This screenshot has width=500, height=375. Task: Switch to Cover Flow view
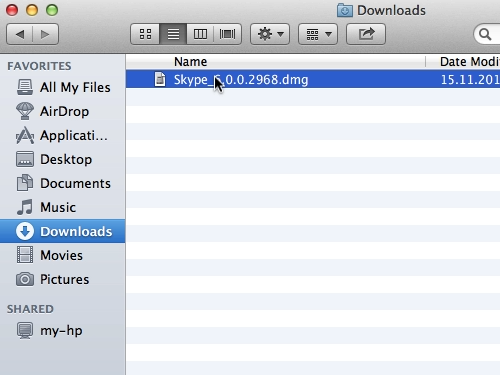pyautogui.click(x=227, y=34)
